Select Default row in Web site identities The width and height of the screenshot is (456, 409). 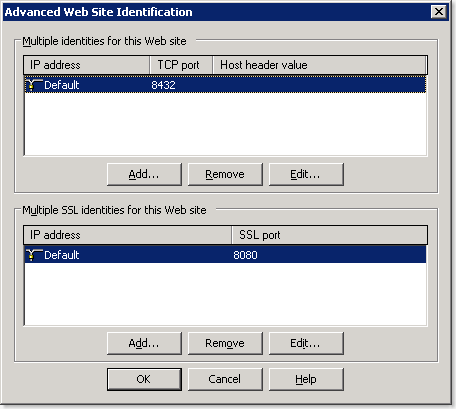(225, 85)
